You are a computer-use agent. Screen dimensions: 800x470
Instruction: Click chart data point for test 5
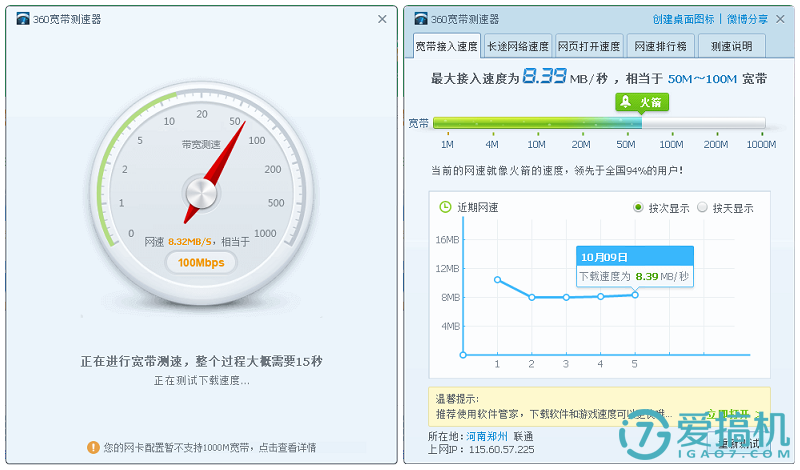point(635,295)
